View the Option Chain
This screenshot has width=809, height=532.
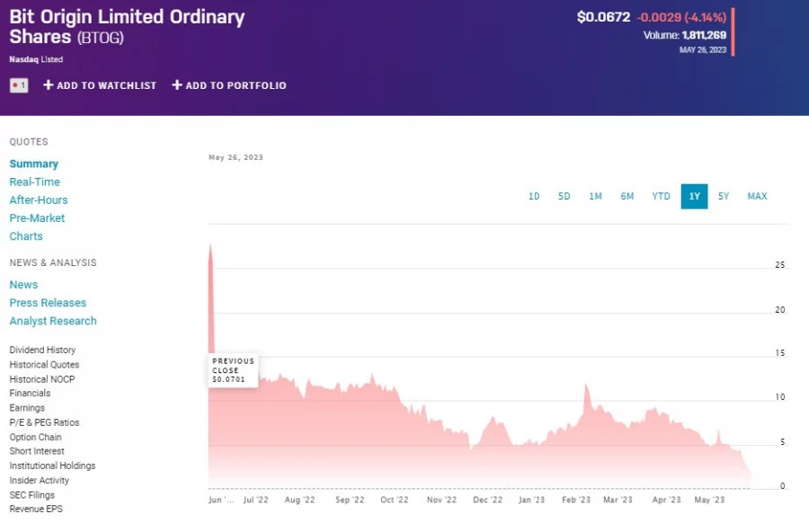[x=34, y=437]
